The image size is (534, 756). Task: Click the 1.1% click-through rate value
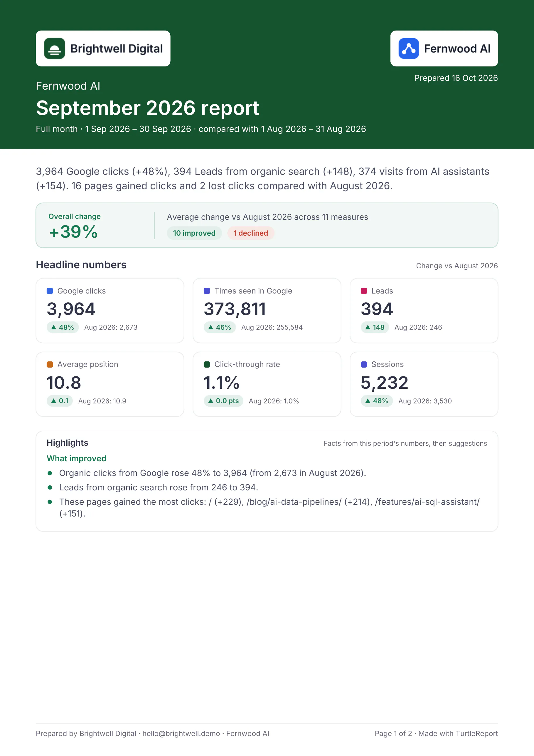[x=221, y=383]
